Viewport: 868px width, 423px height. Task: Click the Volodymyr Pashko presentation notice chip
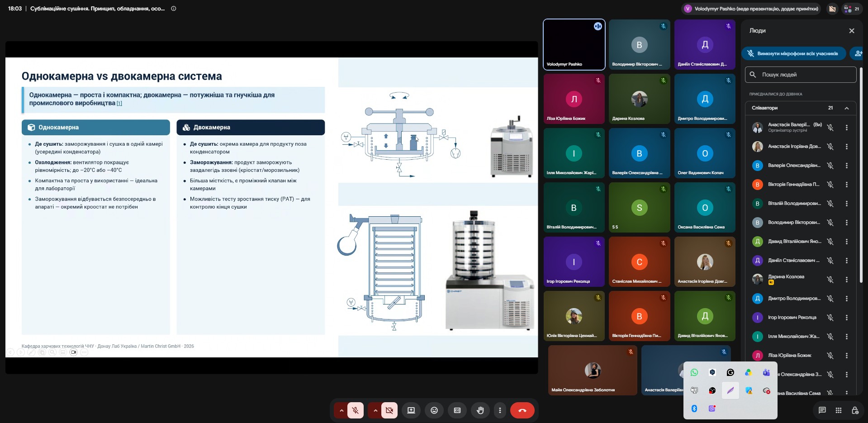tap(751, 9)
